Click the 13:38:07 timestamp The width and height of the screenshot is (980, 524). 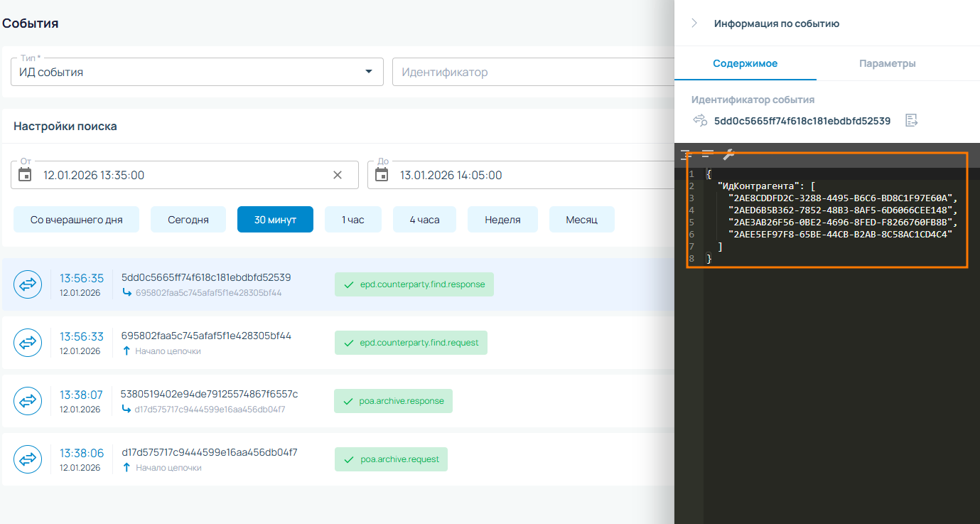tap(81, 395)
